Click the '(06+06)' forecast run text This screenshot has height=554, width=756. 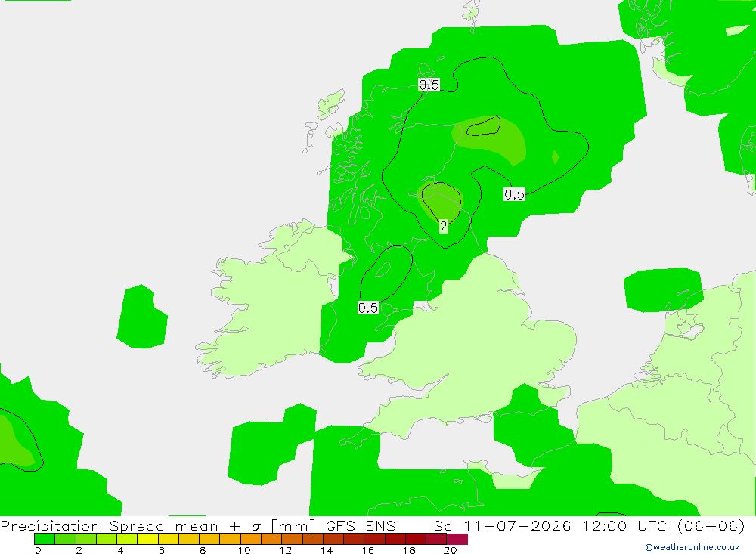(711, 525)
